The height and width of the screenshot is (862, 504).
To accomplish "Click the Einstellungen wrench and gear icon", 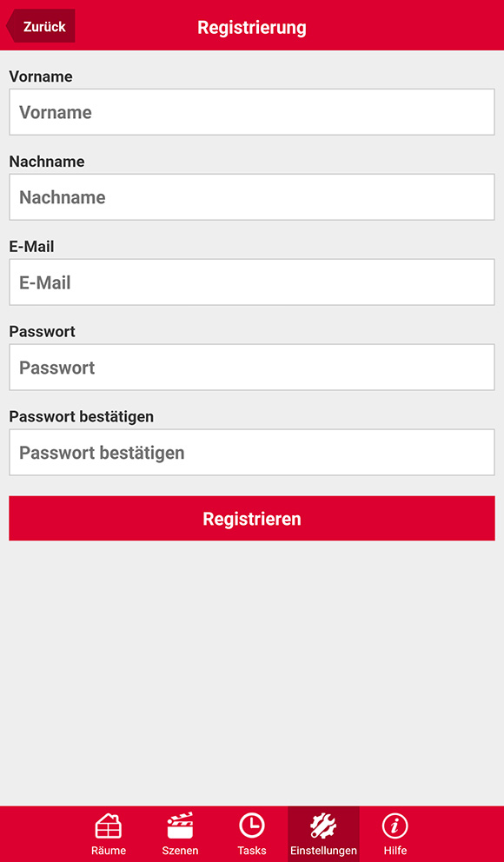I will click(323, 826).
